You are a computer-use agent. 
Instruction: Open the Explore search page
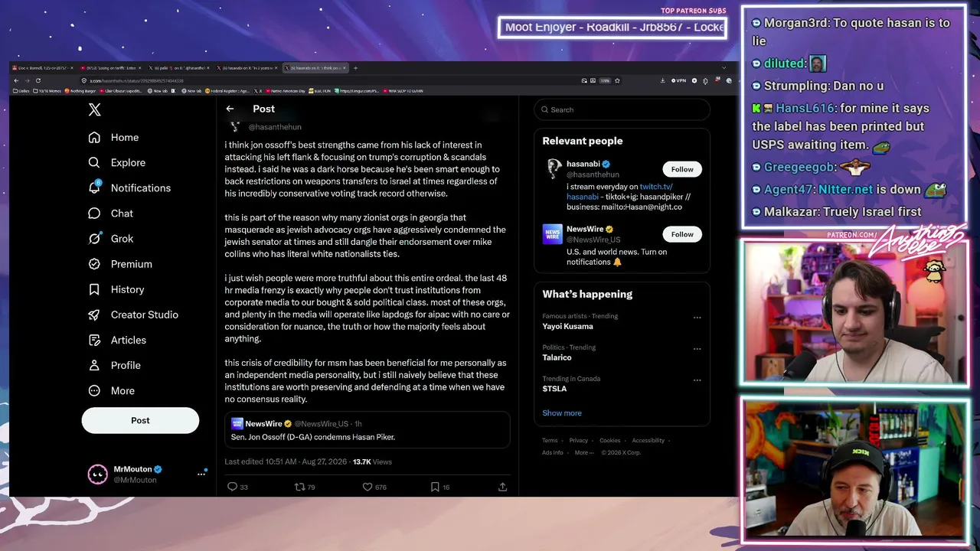[x=116, y=163]
